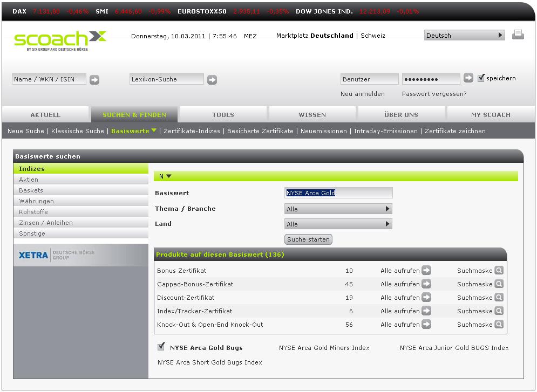Viewport: 537px width, 392px height.
Task: Switch marketplace to Schweiz
Action: [372, 36]
